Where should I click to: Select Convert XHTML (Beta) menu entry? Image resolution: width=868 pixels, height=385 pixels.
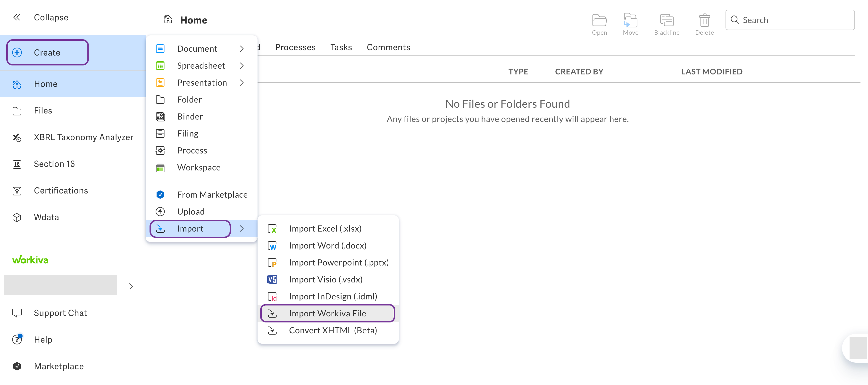[333, 330]
